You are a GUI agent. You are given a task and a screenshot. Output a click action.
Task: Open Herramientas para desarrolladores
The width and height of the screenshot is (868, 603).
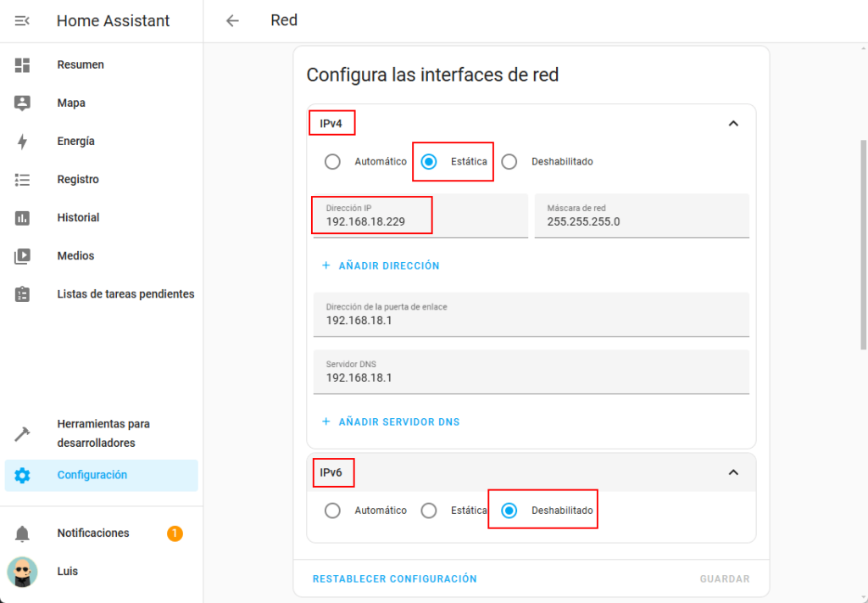[x=103, y=433]
